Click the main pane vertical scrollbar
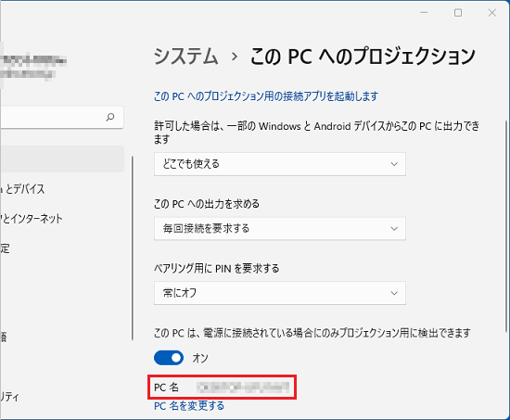Screen dimensions: 510x420 tap(506, 226)
